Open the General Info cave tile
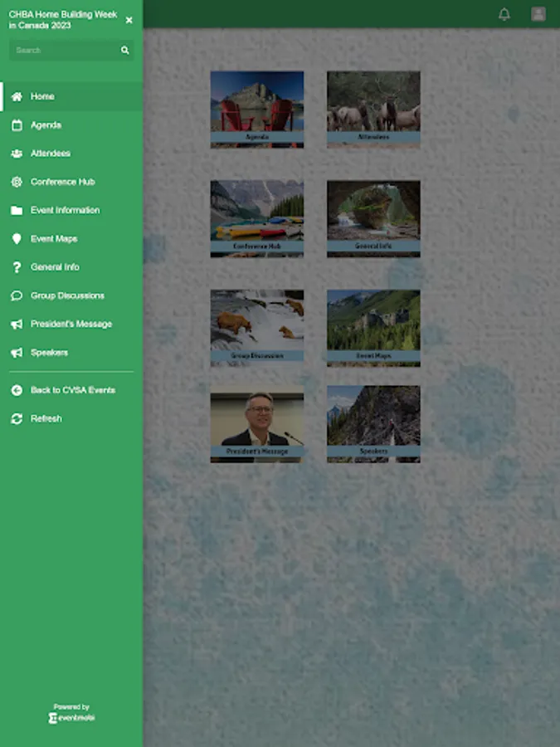 click(x=374, y=218)
